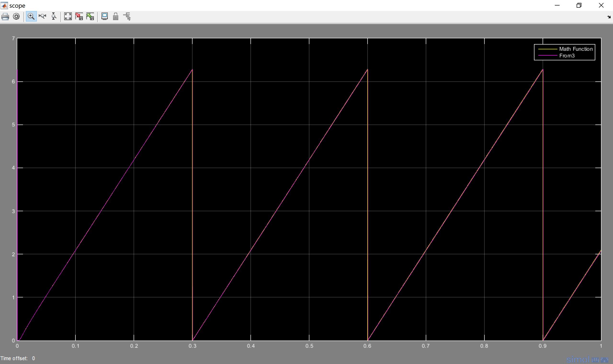Select Zoom Y-axis tool
The height and width of the screenshot is (364, 613).
pos(54,17)
